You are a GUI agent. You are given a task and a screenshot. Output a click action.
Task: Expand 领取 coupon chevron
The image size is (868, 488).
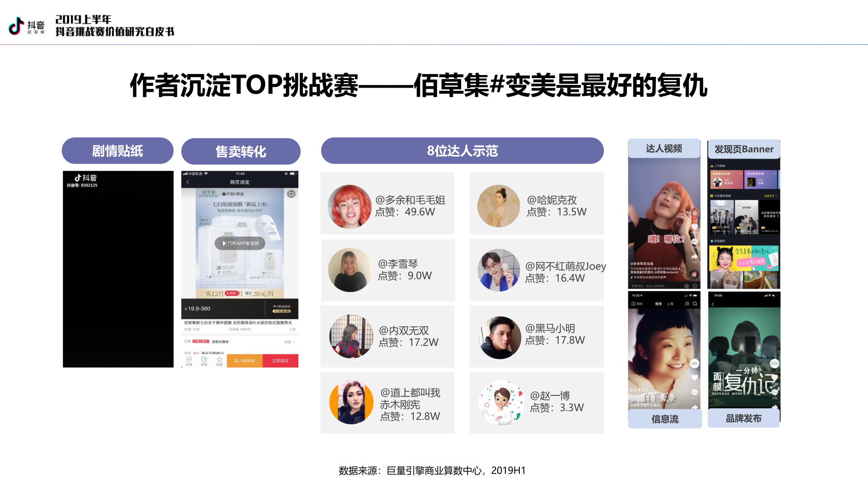point(294,342)
